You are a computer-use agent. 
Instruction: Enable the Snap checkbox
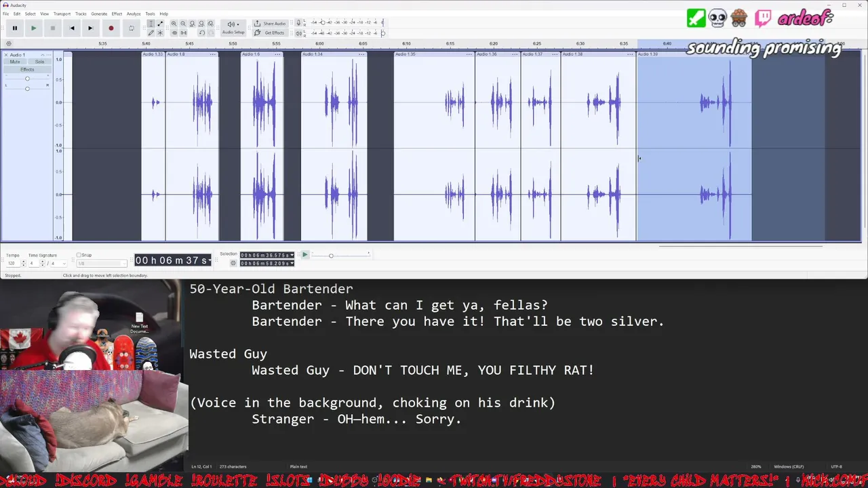(x=79, y=255)
